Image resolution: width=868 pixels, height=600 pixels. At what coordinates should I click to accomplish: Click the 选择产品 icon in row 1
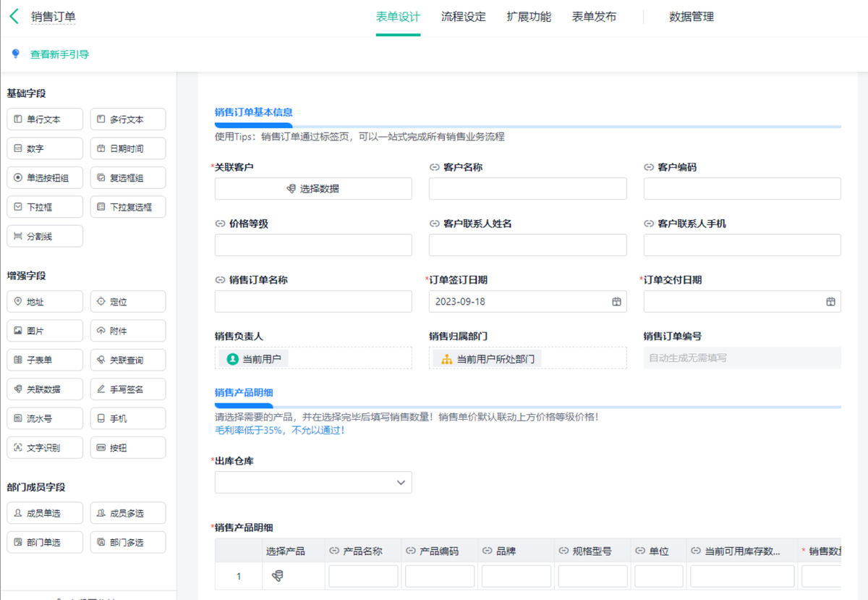click(x=277, y=576)
